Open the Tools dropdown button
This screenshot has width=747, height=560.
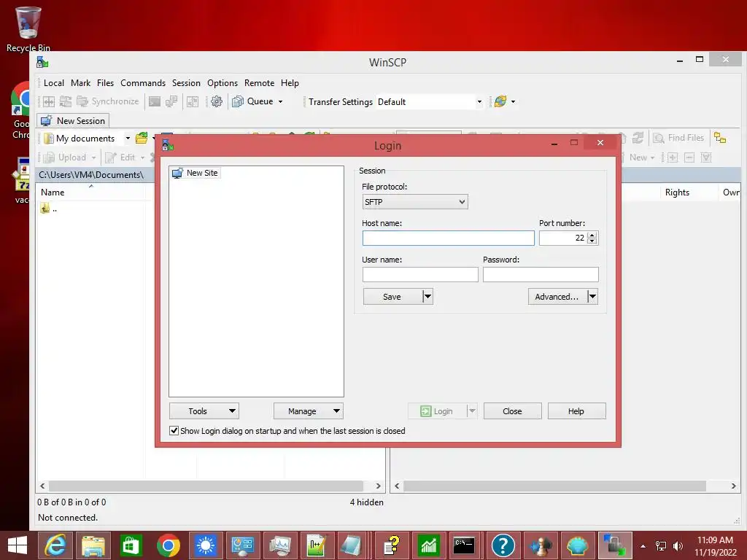click(204, 411)
